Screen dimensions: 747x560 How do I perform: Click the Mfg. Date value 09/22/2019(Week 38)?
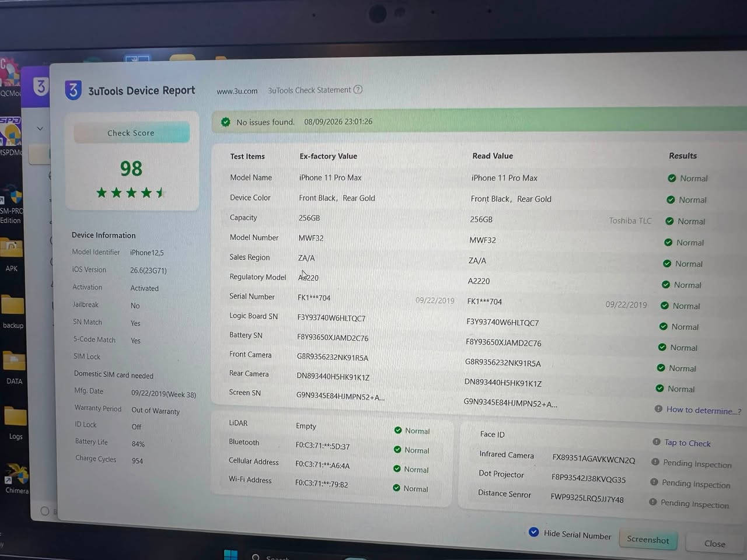[163, 394]
